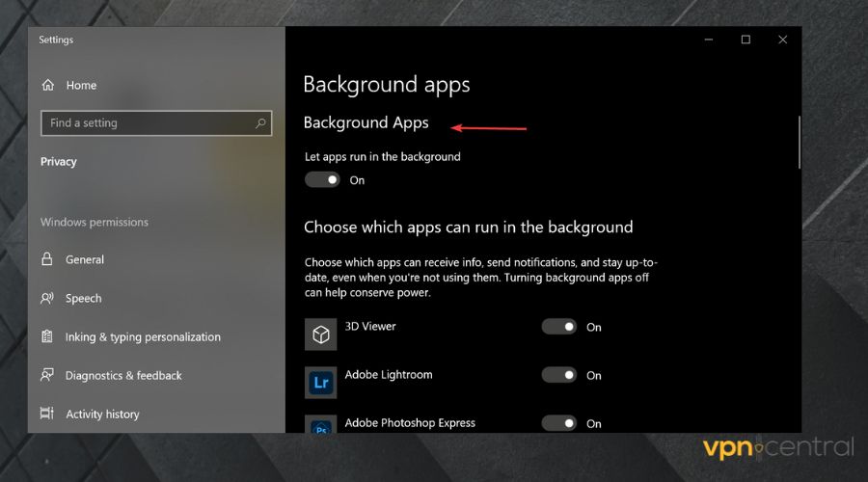The width and height of the screenshot is (868, 482).
Task: Click the Activity history icon
Action: [x=47, y=414]
